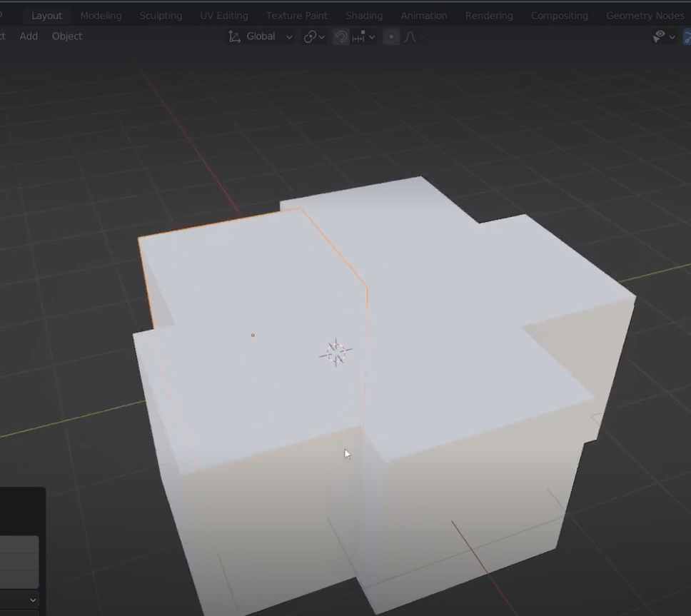This screenshot has width=691, height=616.
Task: Toggle Proportional Editing circle button
Action: [391, 36]
